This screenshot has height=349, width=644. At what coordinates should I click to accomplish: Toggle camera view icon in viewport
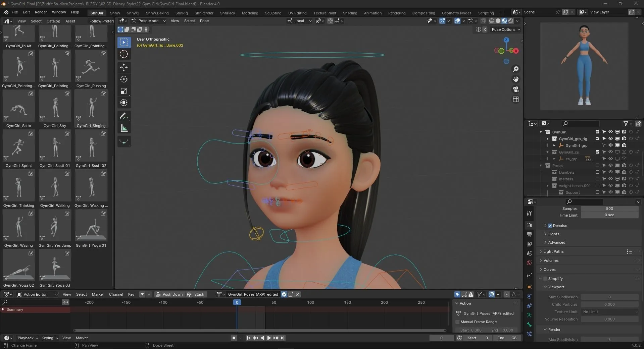[x=516, y=89]
